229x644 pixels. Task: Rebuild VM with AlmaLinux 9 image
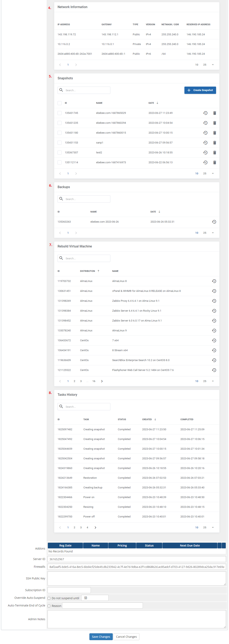click(x=214, y=331)
